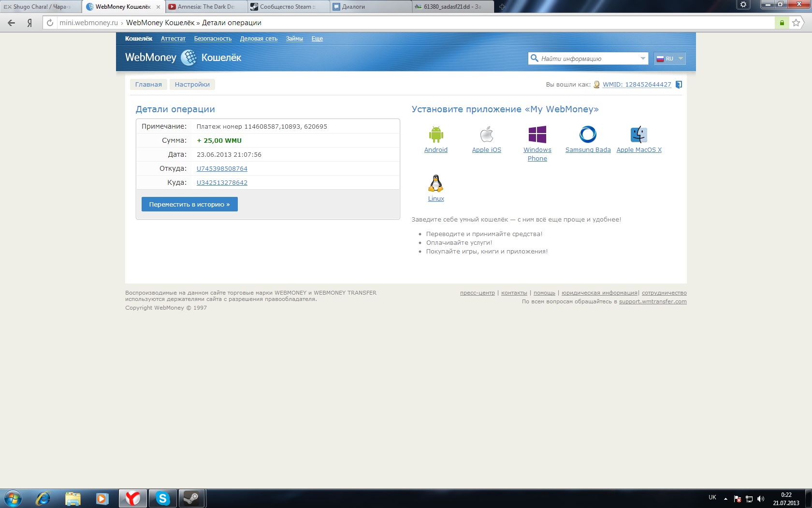This screenshot has width=812, height=508.
Task: Click the network connection tray icon
Action: point(749,499)
